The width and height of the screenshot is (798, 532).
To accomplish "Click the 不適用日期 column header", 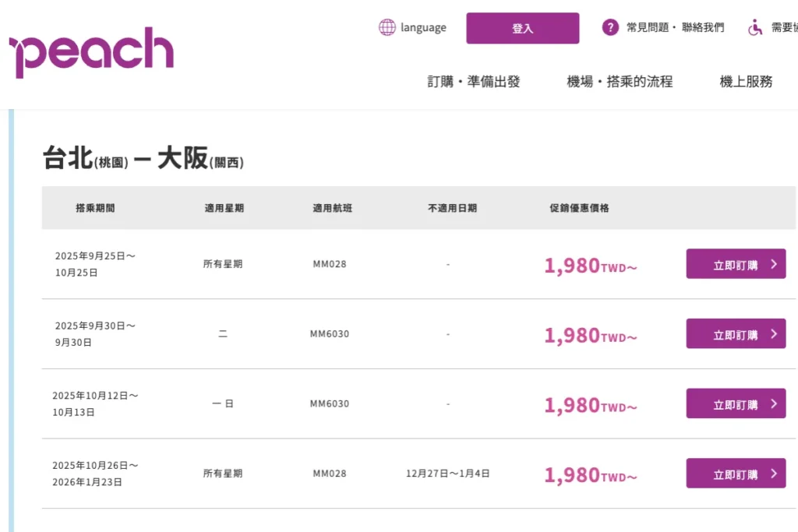I will pos(452,207).
